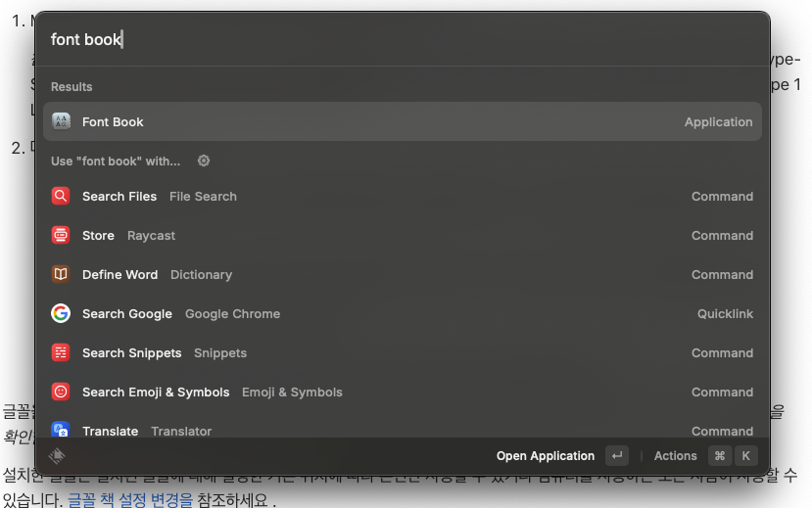Click the Quicklink label on Search Google row
The image size is (812, 508).
725,314
